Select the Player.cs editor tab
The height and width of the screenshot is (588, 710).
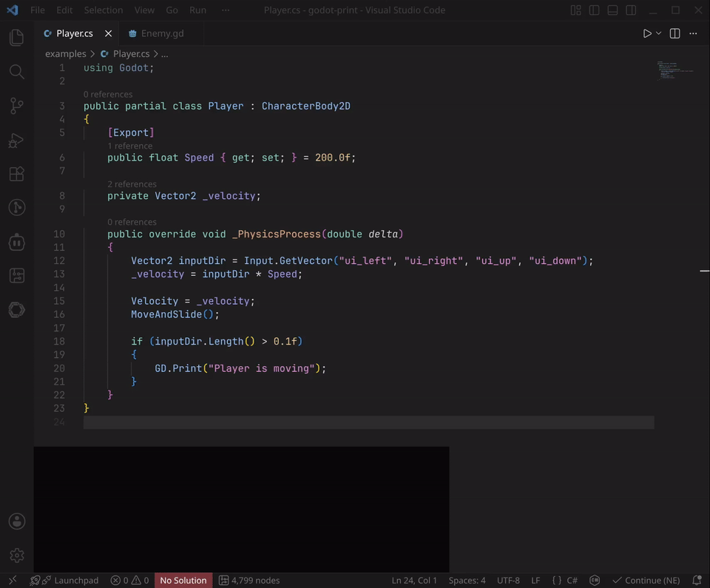tap(75, 33)
